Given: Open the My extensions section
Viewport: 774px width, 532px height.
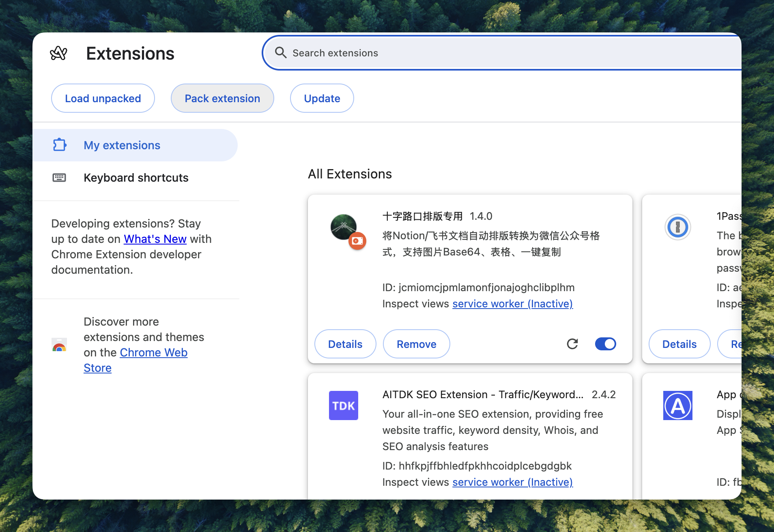Looking at the screenshot, I should click(135, 145).
